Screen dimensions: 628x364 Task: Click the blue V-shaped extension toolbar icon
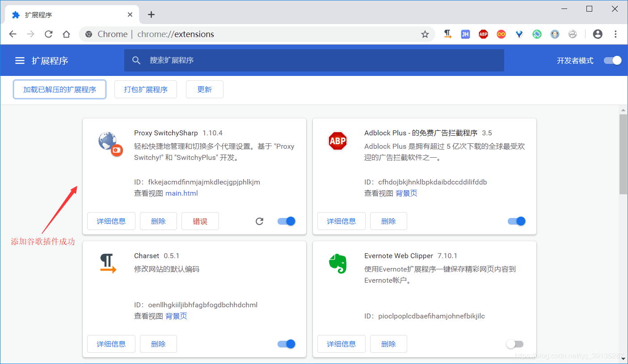point(519,34)
